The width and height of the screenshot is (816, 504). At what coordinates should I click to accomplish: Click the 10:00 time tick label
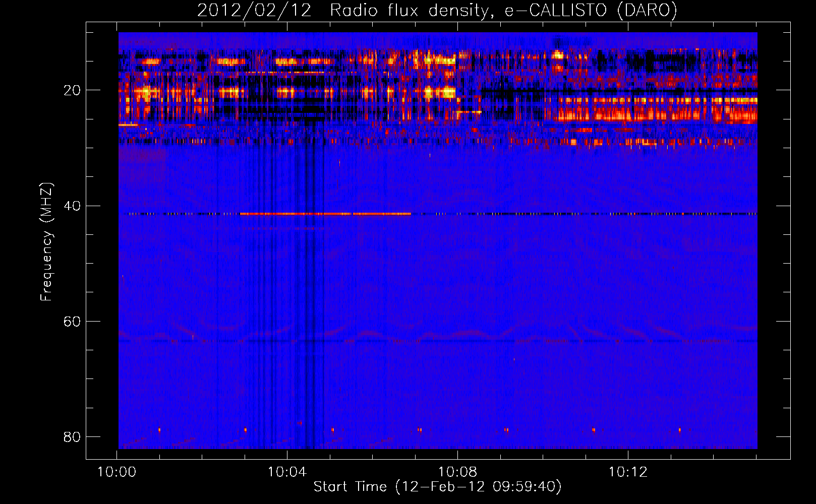116,472
